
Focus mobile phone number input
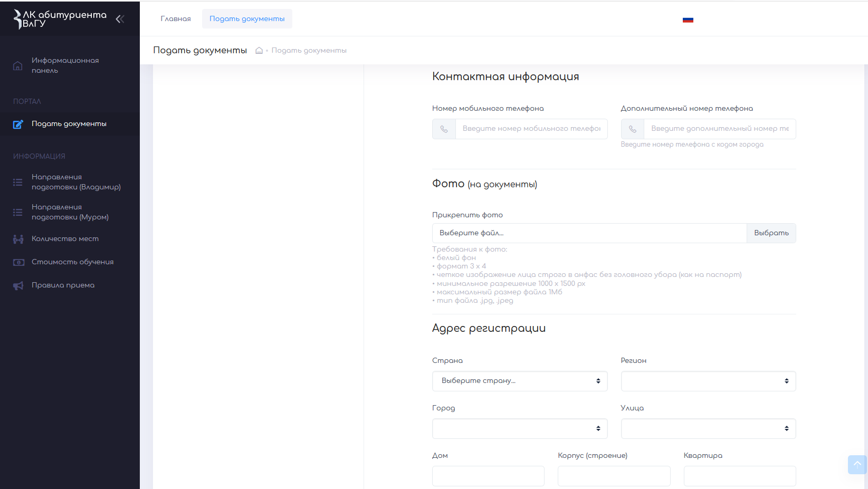[531, 129]
